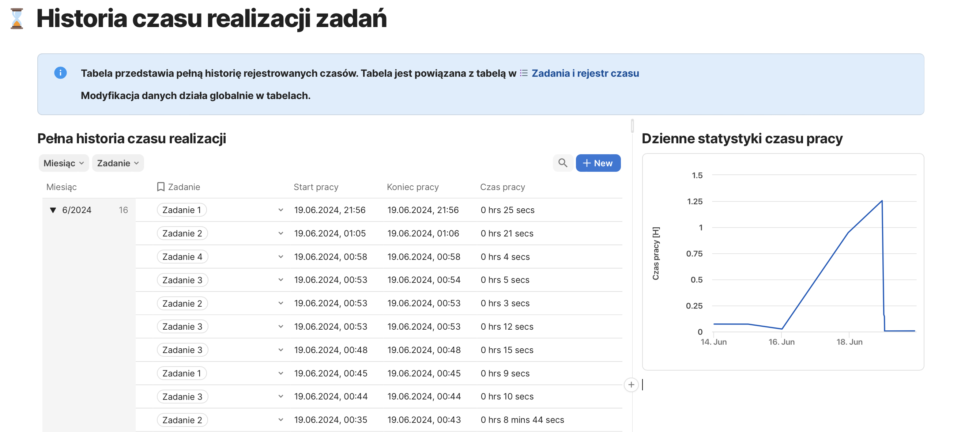The width and height of the screenshot is (980, 432).
Task: Open dropdown chevron on Zadanie 4 row
Action: (x=280, y=257)
